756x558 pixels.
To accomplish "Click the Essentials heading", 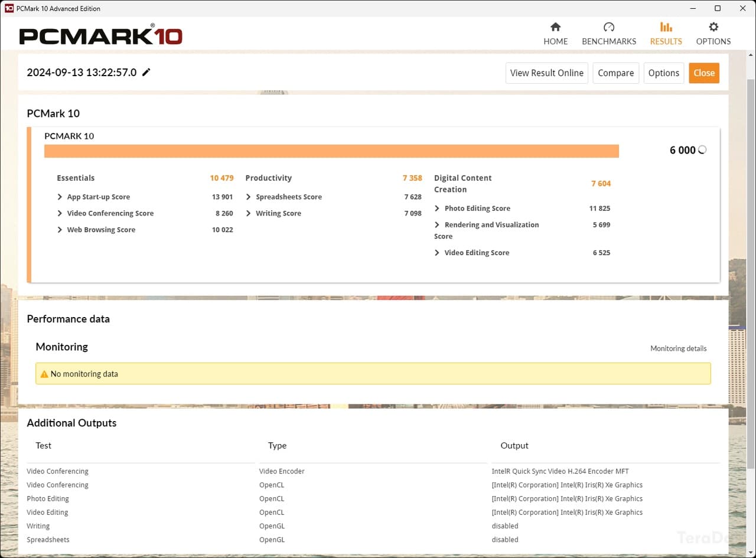I will 76,178.
